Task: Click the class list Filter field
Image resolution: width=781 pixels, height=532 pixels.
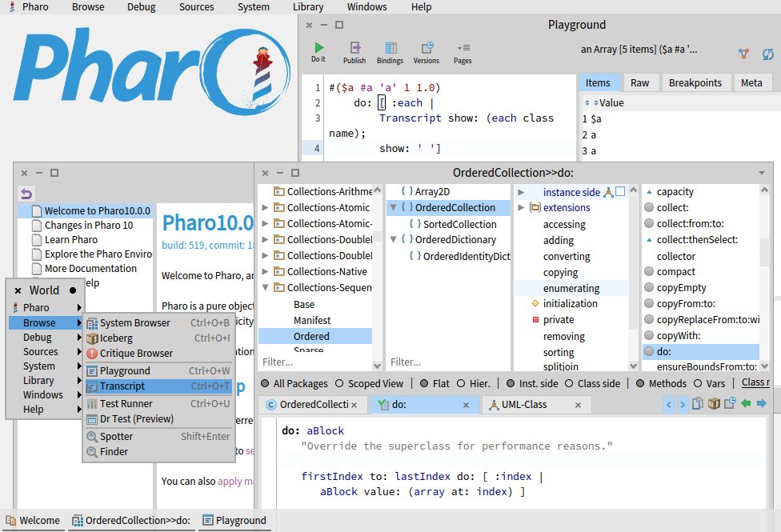Action: 448,362
